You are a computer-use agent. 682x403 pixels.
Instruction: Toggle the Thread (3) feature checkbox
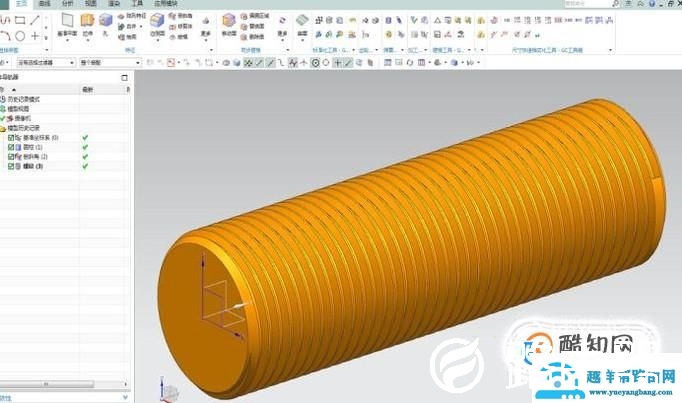10,166
